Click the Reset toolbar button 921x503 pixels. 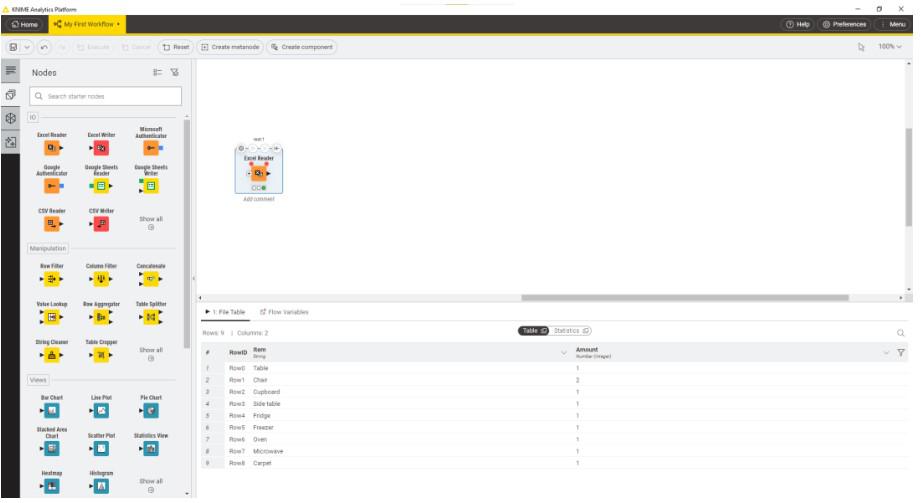[176, 47]
